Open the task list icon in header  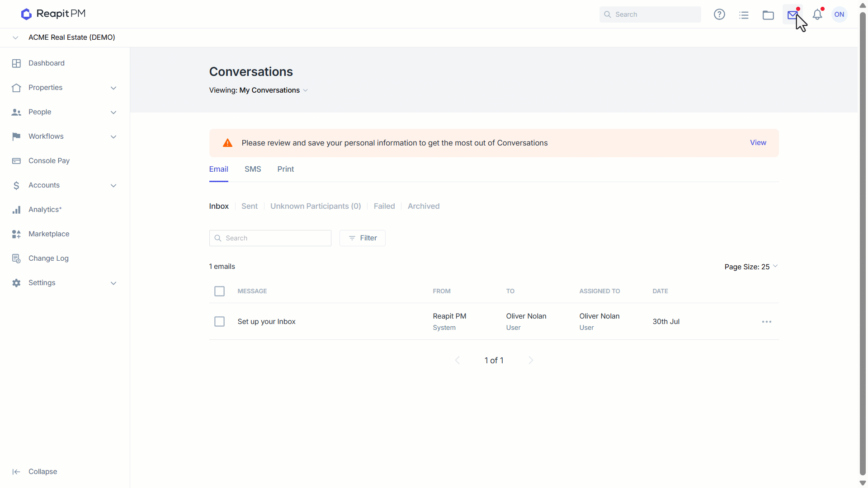pyautogui.click(x=744, y=15)
